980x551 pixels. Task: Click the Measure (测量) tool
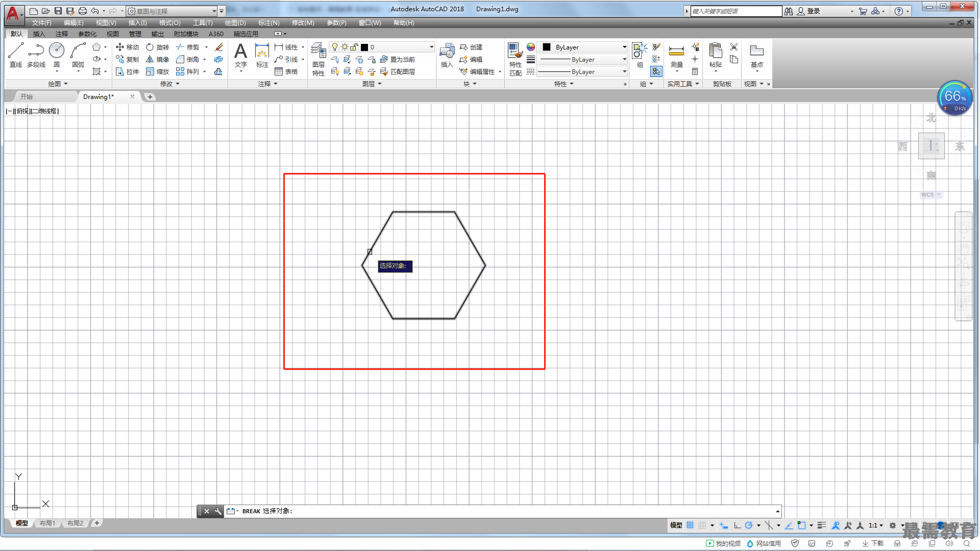(x=676, y=56)
